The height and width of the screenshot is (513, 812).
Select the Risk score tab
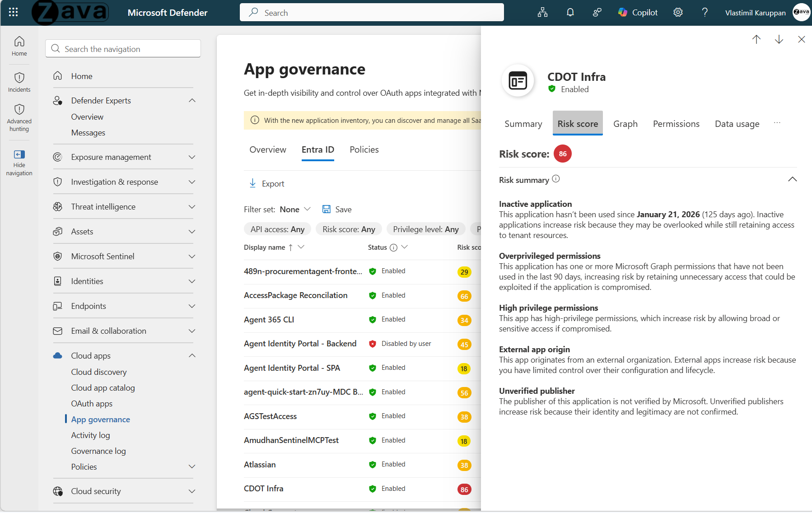(x=578, y=123)
